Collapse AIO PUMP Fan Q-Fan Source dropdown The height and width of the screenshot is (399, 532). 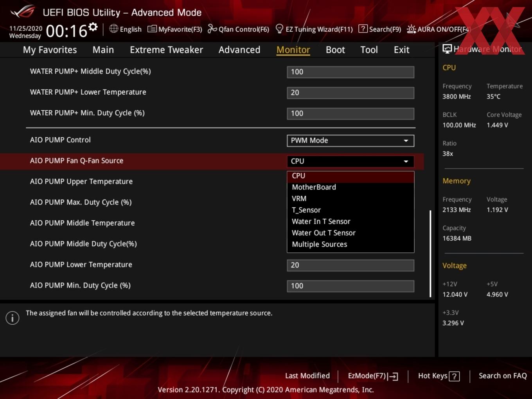coord(350,161)
